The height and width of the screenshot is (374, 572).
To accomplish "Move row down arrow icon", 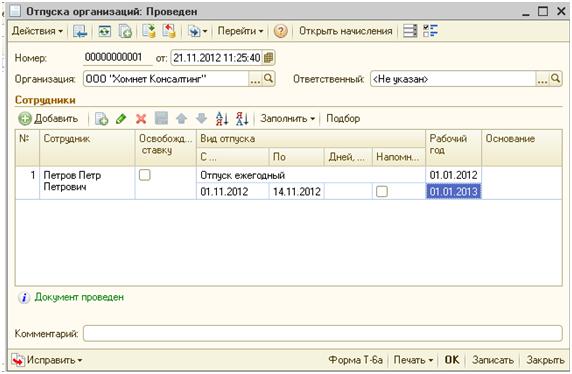I will click(201, 119).
